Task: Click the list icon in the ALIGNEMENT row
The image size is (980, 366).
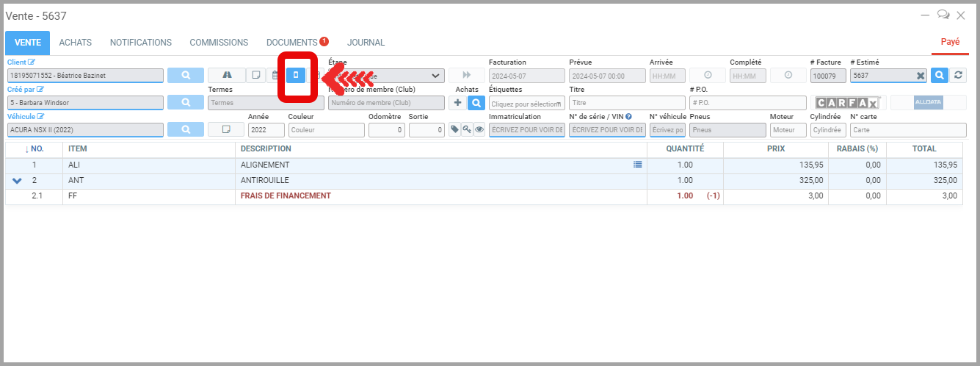Action: pyautogui.click(x=637, y=165)
